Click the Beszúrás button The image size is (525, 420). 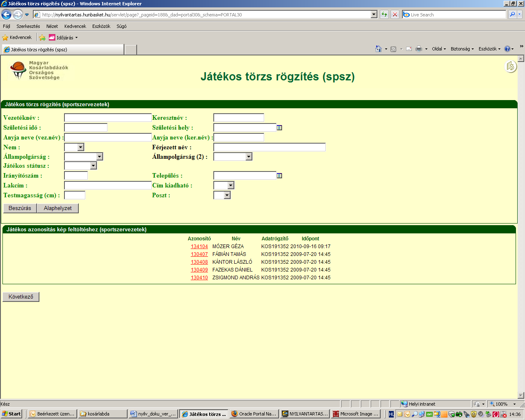click(x=20, y=208)
